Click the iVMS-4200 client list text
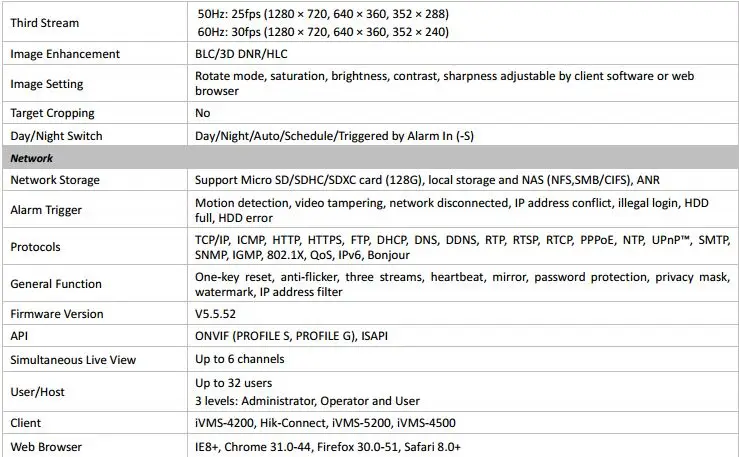Viewport: 739px width, 457px height. [x=325, y=423]
